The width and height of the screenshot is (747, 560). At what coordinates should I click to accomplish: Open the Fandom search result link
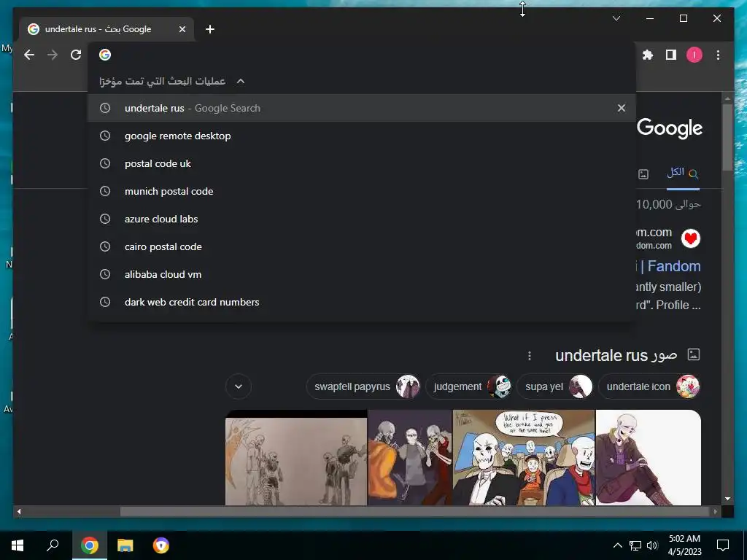[x=669, y=266]
